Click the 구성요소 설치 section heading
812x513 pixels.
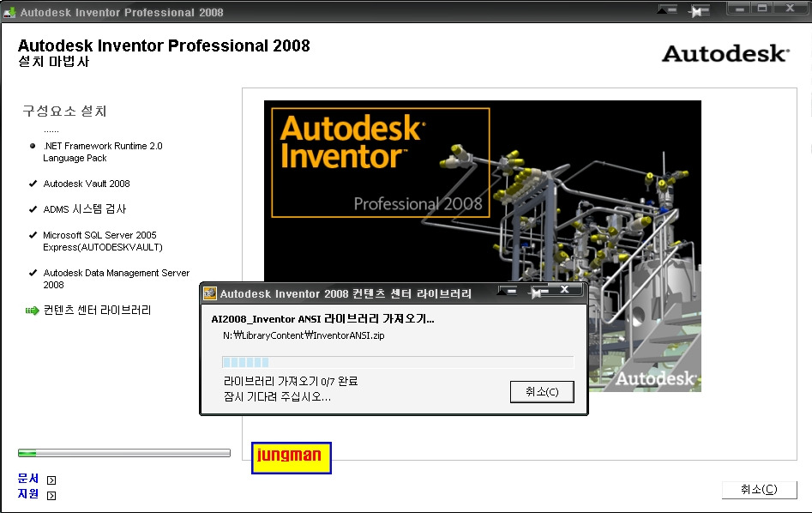point(64,111)
